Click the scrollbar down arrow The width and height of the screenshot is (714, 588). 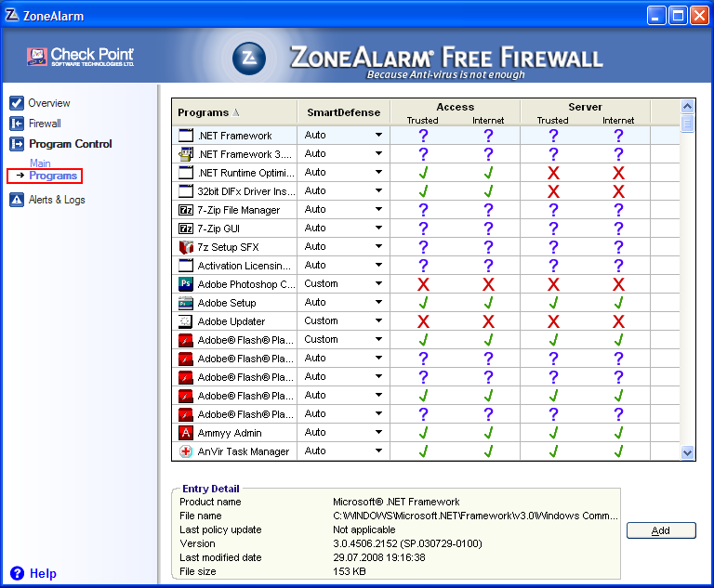tap(687, 452)
